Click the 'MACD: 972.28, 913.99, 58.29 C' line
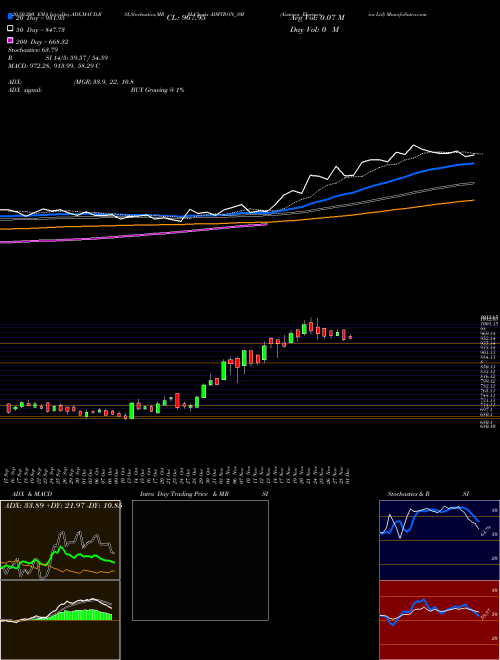 point(53,66)
